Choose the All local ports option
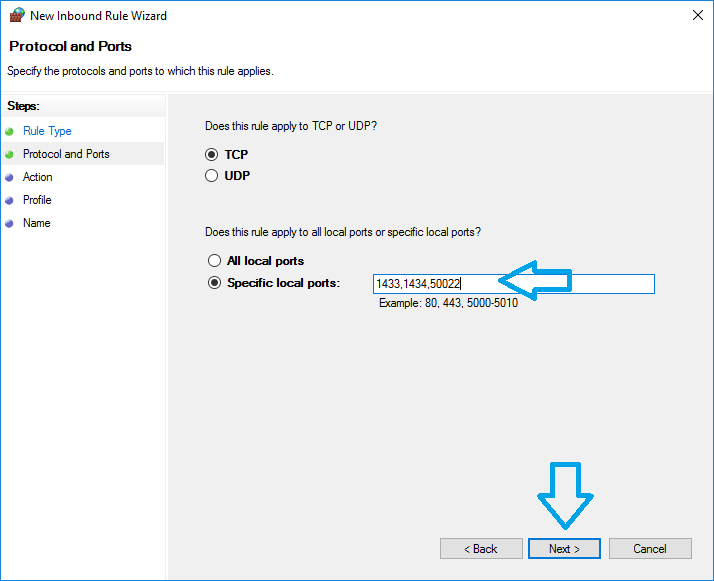714x581 pixels. (x=214, y=261)
